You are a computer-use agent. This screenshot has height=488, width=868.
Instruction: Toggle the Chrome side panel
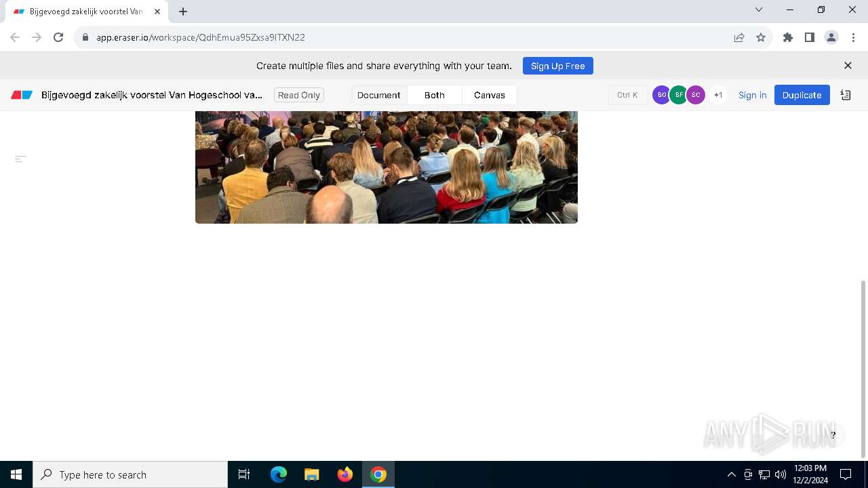[x=810, y=37]
